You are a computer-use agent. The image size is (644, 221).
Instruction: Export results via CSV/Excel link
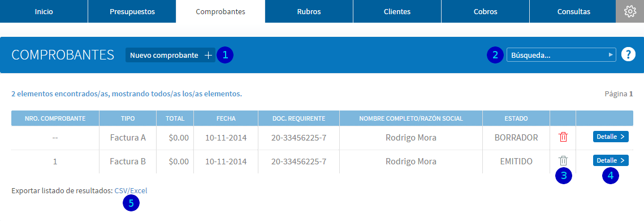point(131,190)
